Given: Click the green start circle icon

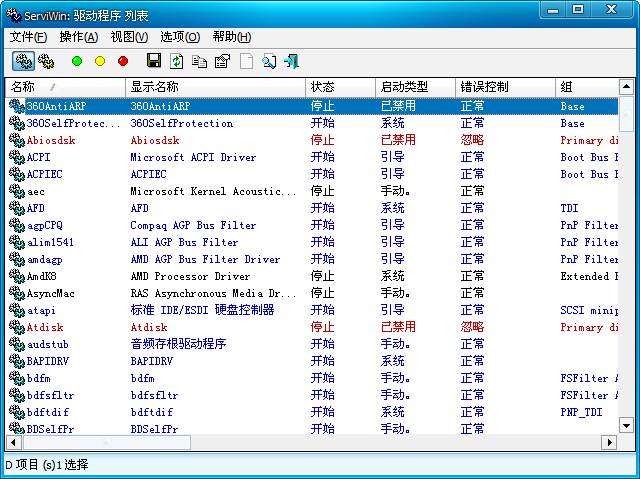Looking at the screenshot, I should click(77, 61).
